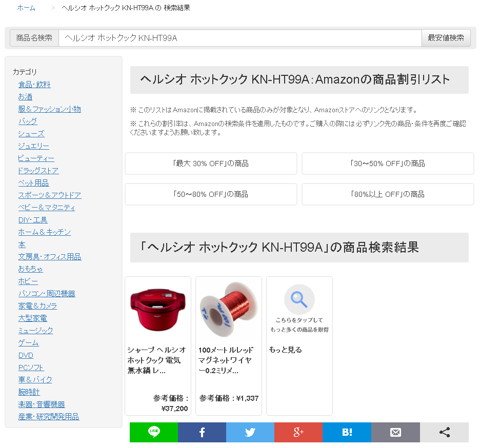Viewport: 480px width, 448px height.
Task: Open the 産業・研究開発用品 category
Action: tap(49, 417)
